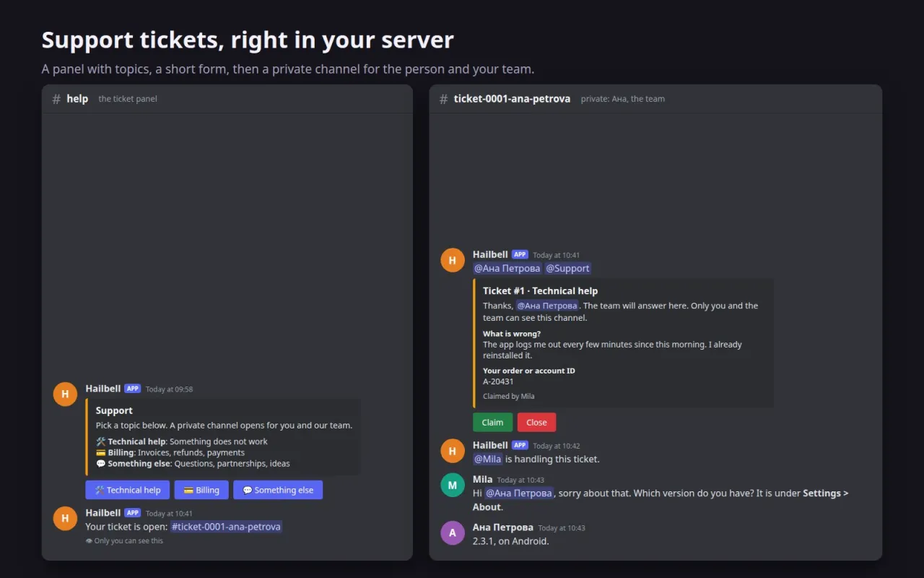Click the @Ана Петрова mention in Mila's reply
The height and width of the screenshot is (578, 924).
(x=518, y=493)
